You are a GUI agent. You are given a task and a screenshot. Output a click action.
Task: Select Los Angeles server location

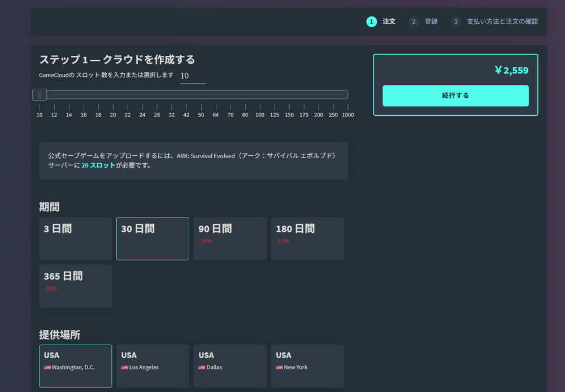pos(153,366)
